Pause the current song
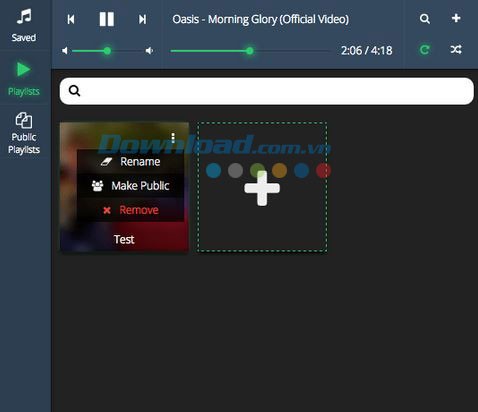 [x=107, y=19]
